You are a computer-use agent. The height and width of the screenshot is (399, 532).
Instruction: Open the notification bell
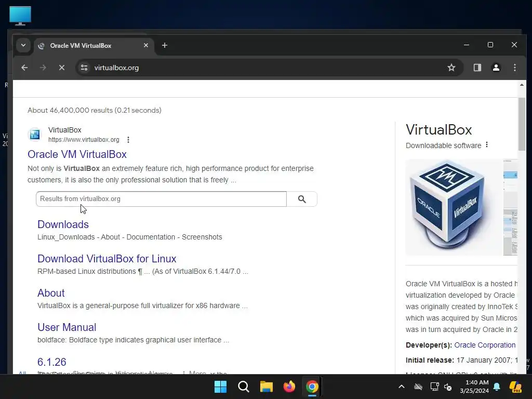(497, 387)
